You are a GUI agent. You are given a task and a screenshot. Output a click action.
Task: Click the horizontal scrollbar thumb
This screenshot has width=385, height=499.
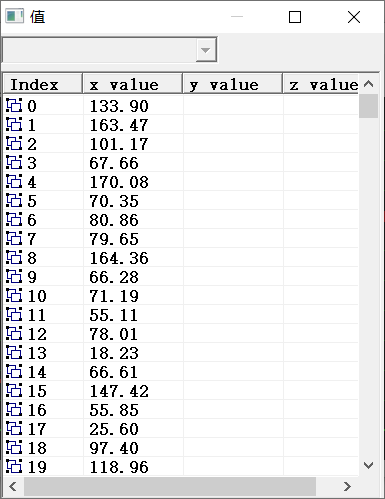(170, 486)
